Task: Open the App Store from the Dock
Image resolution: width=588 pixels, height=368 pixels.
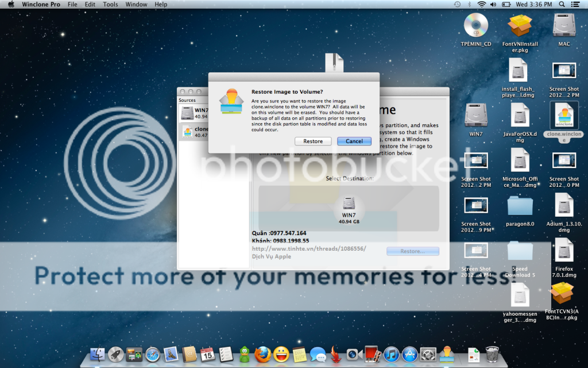Action: tap(409, 355)
